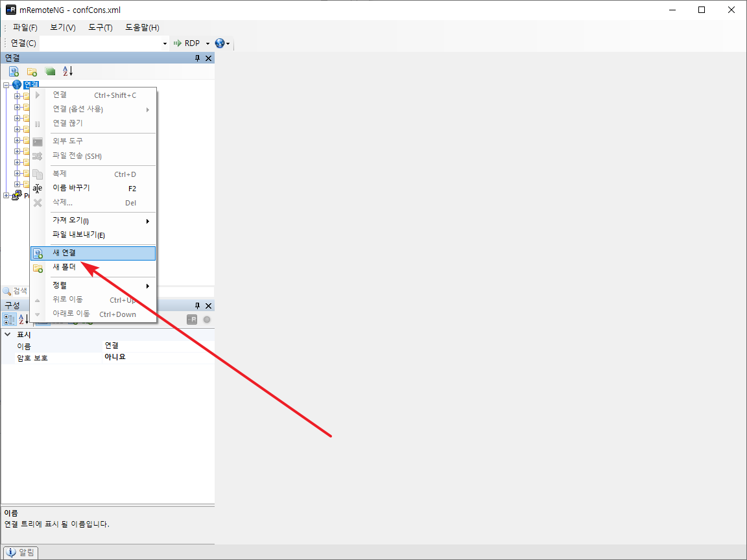Screen dimensions: 747x560
Task: Click 아래로 이동 in the context menu
Action: (x=93, y=314)
